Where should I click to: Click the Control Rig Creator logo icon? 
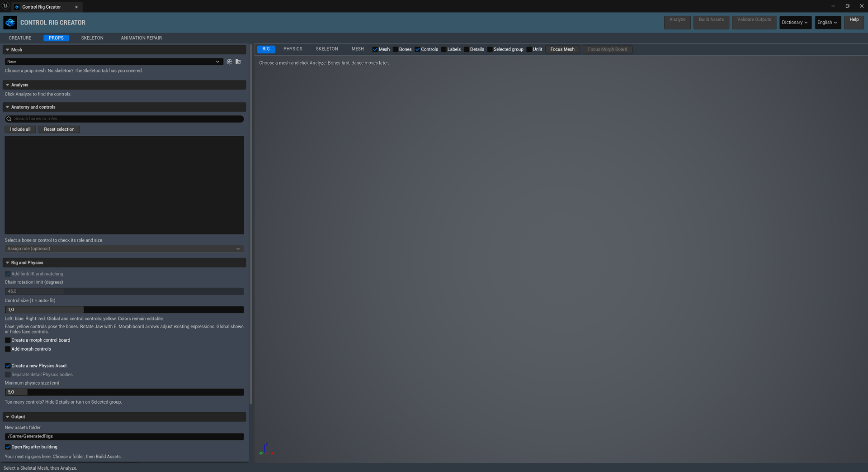point(10,22)
